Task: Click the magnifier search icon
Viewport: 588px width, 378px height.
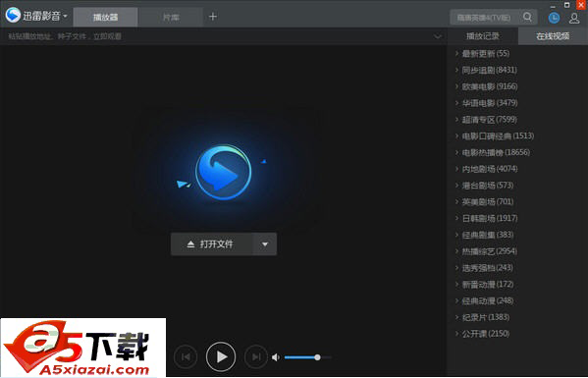Action: (x=527, y=17)
